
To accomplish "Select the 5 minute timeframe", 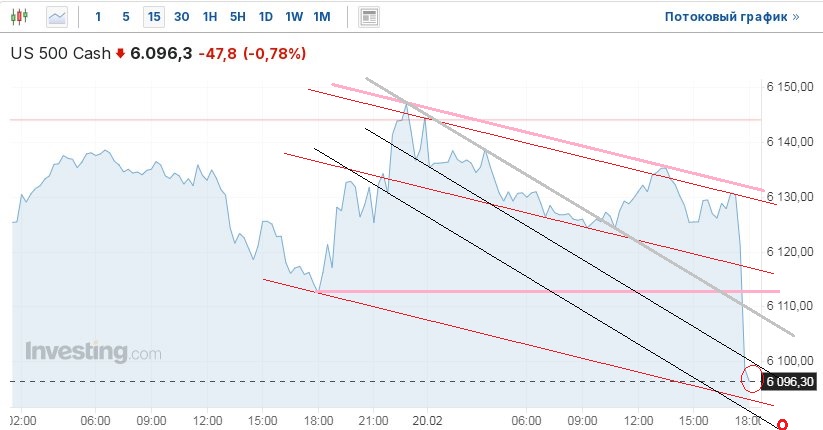I will [125, 17].
